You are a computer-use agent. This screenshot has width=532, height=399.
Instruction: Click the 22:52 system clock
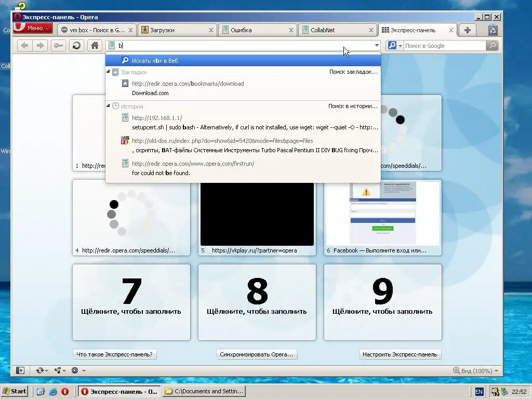[519, 392]
